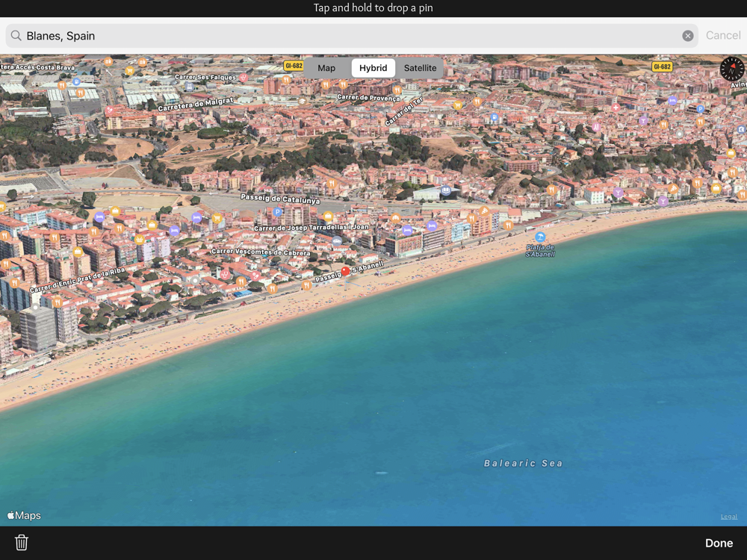
Task: Select the pink medical cross marker
Action: click(616, 108)
